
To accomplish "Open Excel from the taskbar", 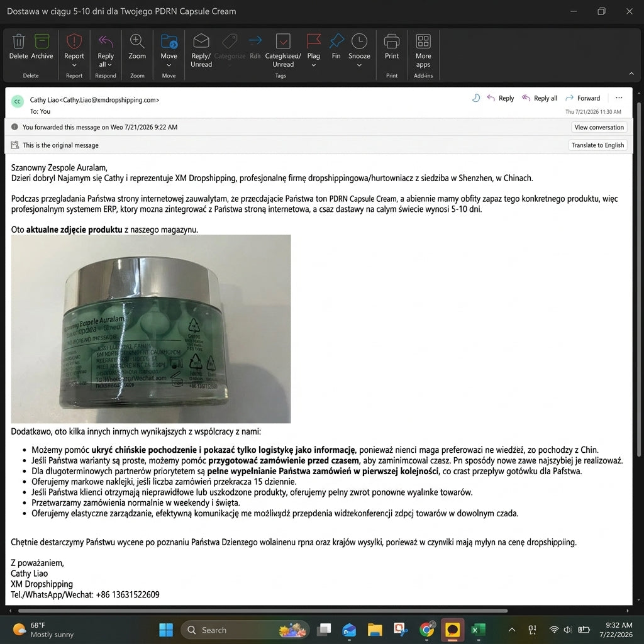I will tap(478, 630).
